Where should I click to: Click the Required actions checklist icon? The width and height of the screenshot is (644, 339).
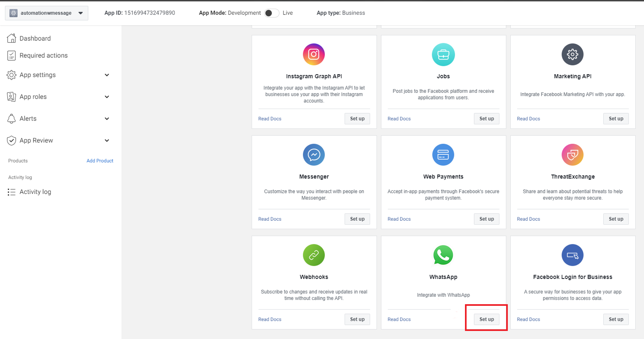[11, 55]
